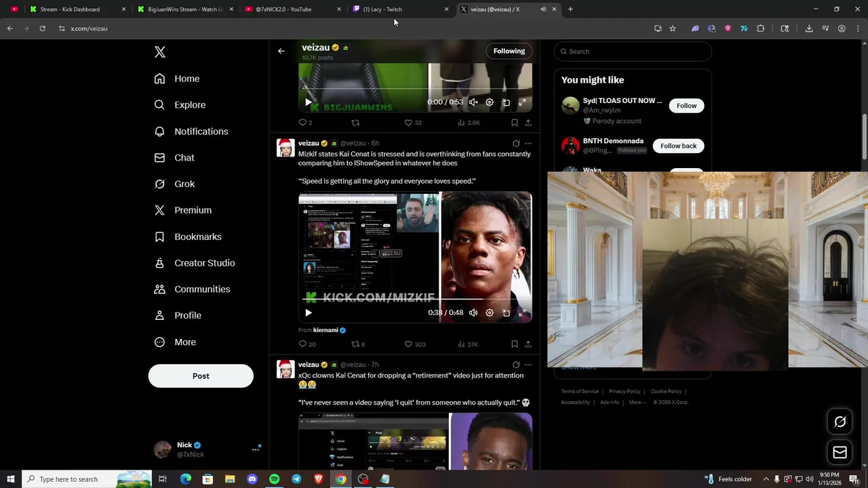Open the 7TV browser extension
This screenshot has width=868, height=488.
click(x=744, y=28)
